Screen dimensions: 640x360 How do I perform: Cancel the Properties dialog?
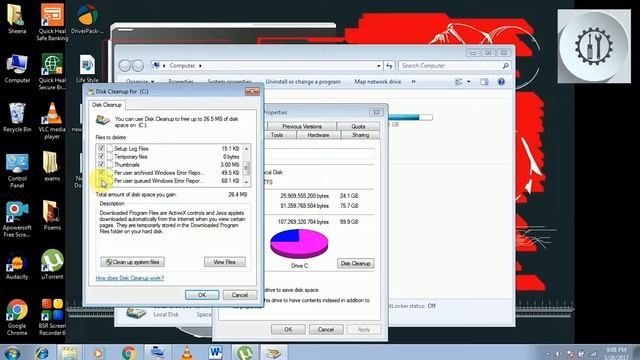pyautogui.click(x=326, y=329)
